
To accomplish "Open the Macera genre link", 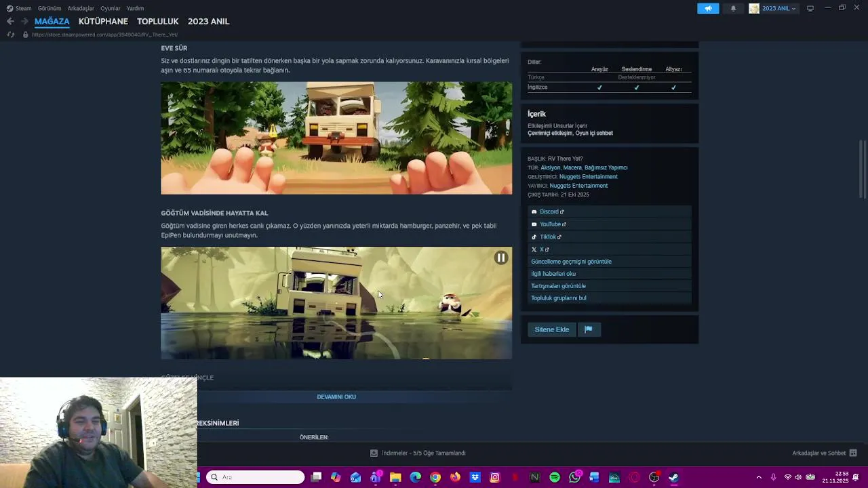I will pyautogui.click(x=572, y=167).
